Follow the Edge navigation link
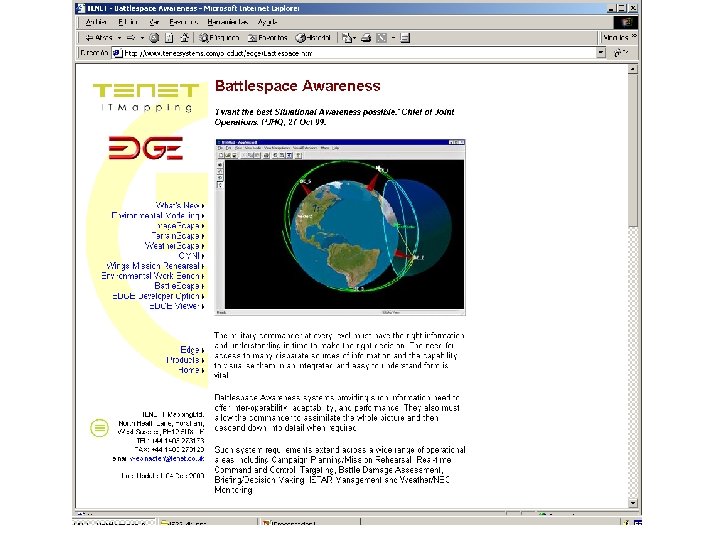 pos(192,350)
